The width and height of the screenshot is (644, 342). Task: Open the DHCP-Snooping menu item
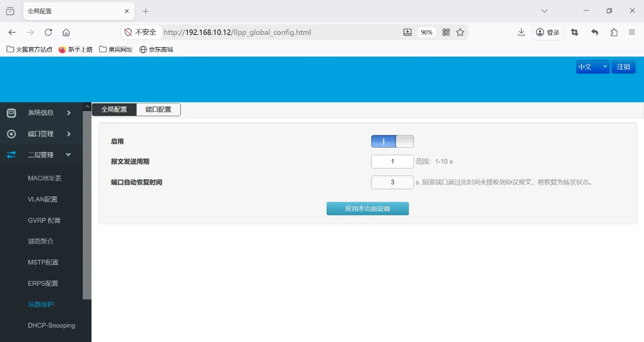click(x=51, y=326)
